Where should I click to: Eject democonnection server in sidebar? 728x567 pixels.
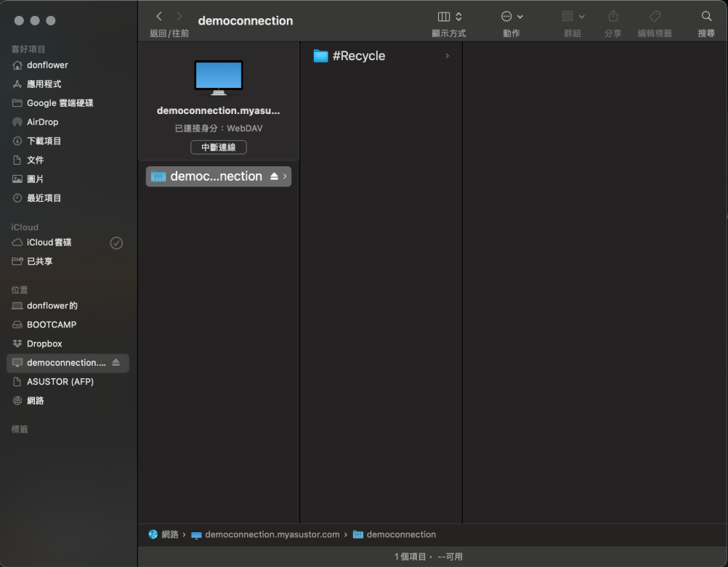coord(116,363)
